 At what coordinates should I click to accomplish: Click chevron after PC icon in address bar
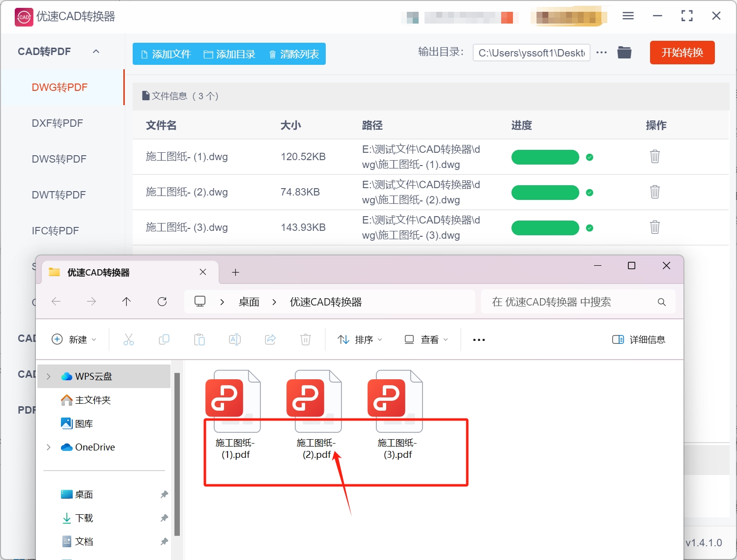point(222,302)
